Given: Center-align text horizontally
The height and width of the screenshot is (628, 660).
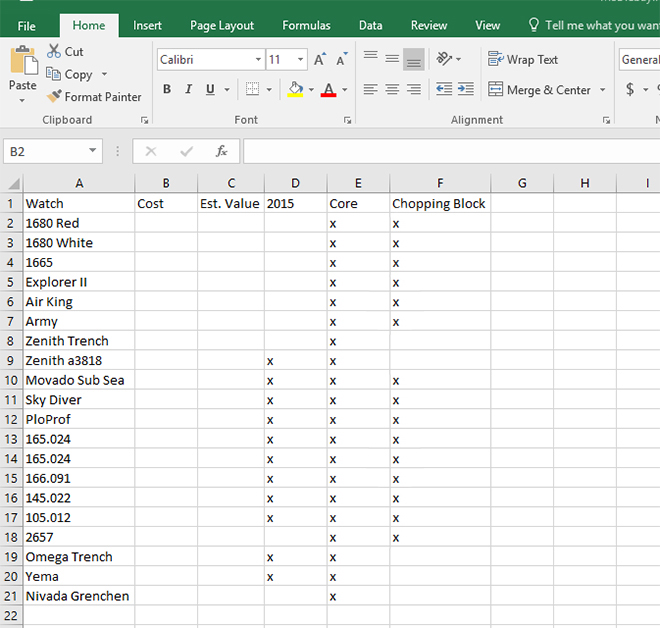Looking at the screenshot, I should tap(392, 90).
